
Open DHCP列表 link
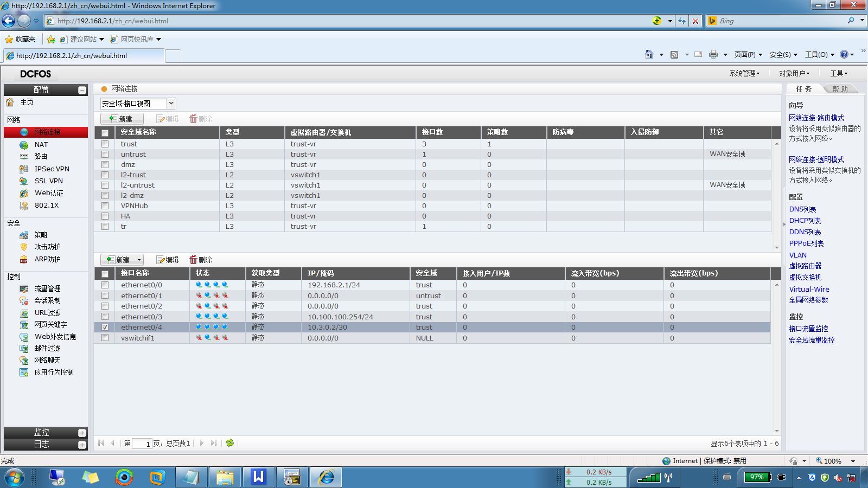click(805, 221)
